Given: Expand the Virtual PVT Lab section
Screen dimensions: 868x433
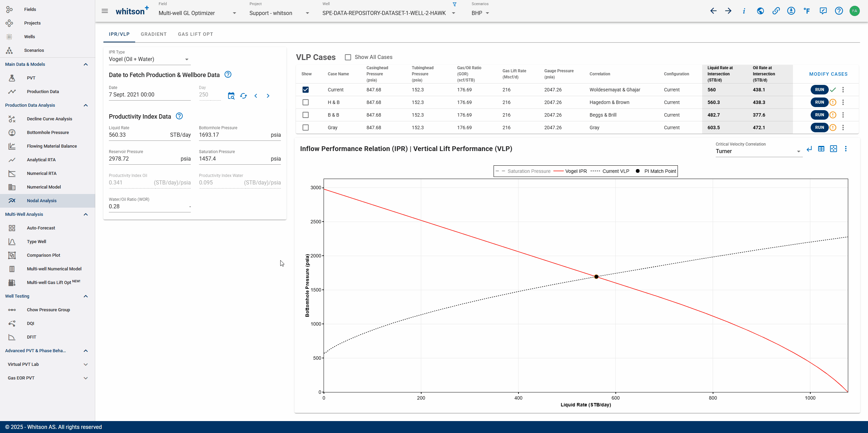Looking at the screenshot, I should [86, 364].
